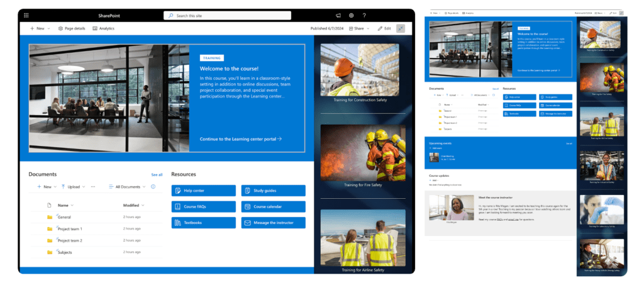
Task: Click the Textbooks resource icon
Action: pos(178,223)
